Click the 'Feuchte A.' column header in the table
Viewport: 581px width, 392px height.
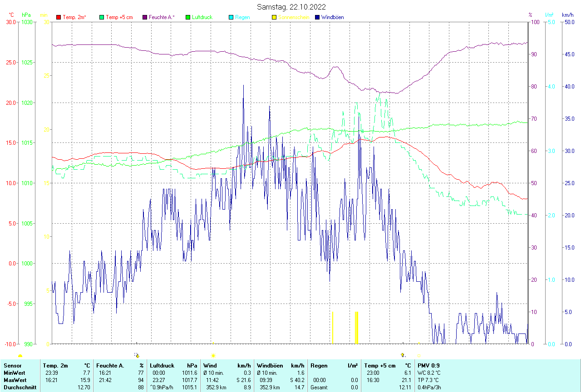pyautogui.click(x=110, y=366)
